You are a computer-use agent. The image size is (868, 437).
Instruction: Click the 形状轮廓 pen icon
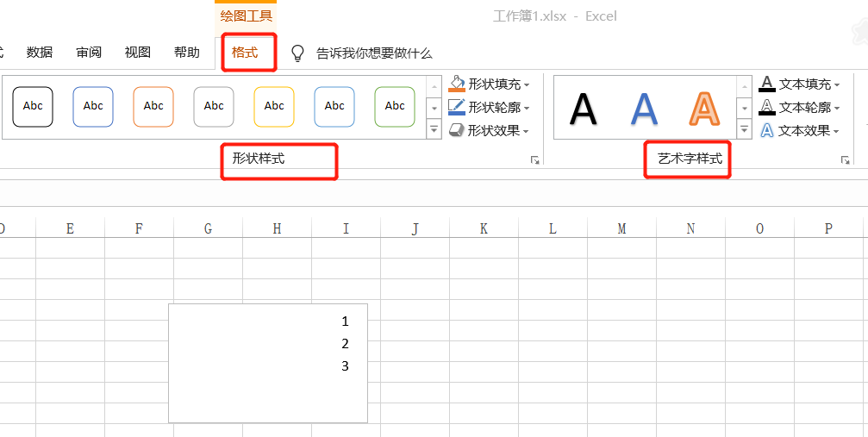457,107
